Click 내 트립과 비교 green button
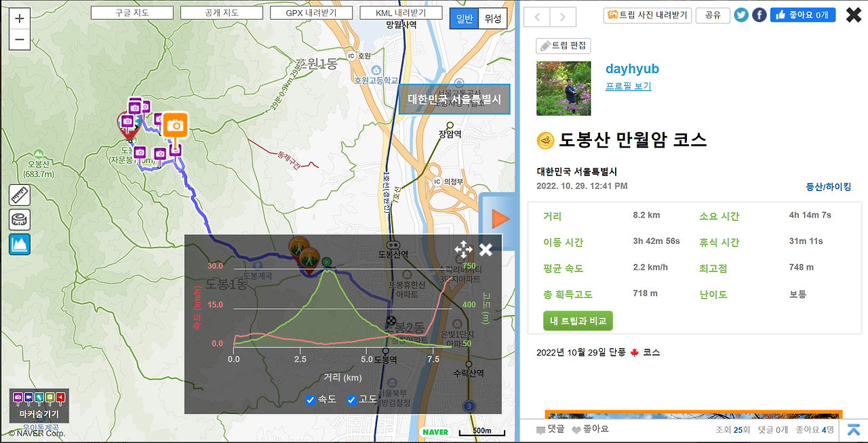 coord(578,320)
